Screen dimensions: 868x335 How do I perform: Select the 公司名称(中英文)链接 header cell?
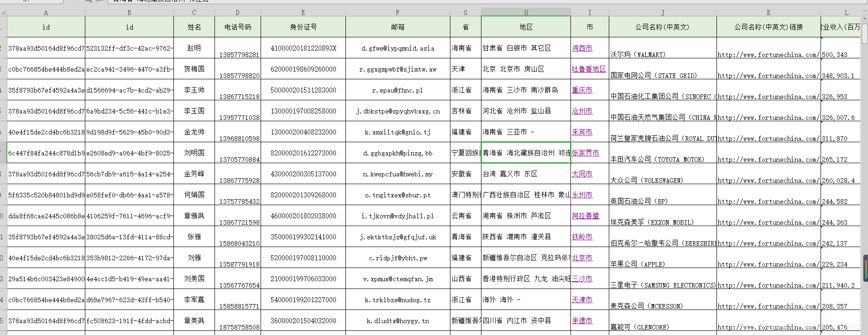[769, 27]
